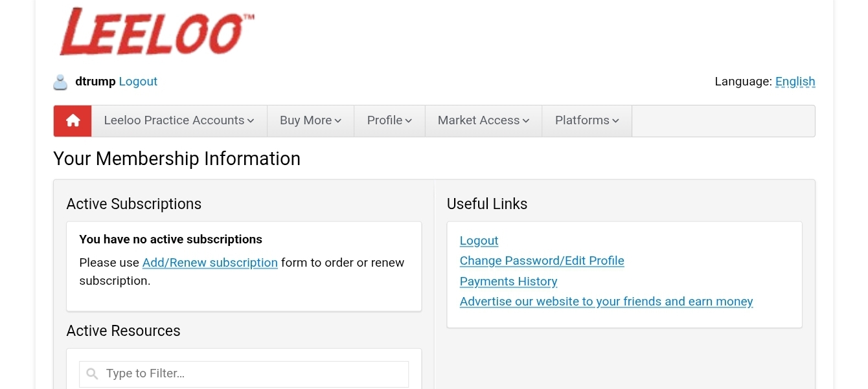Viewport: 868px width, 389px height.
Task: View the Payments History page
Action: [508, 282]
